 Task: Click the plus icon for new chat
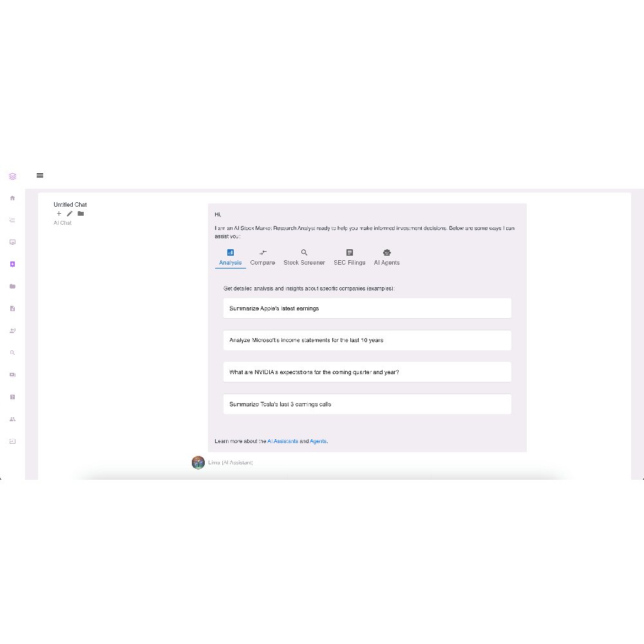point(59,213)
